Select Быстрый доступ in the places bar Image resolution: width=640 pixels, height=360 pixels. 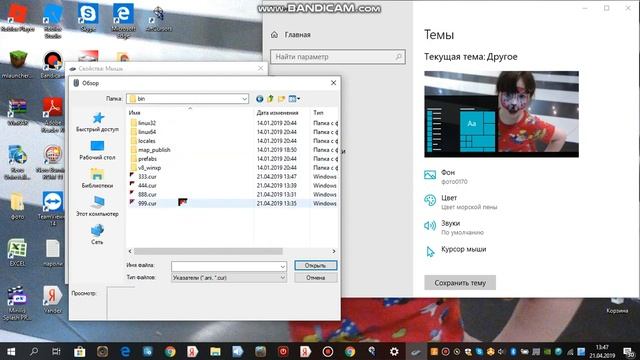point(98,122)
